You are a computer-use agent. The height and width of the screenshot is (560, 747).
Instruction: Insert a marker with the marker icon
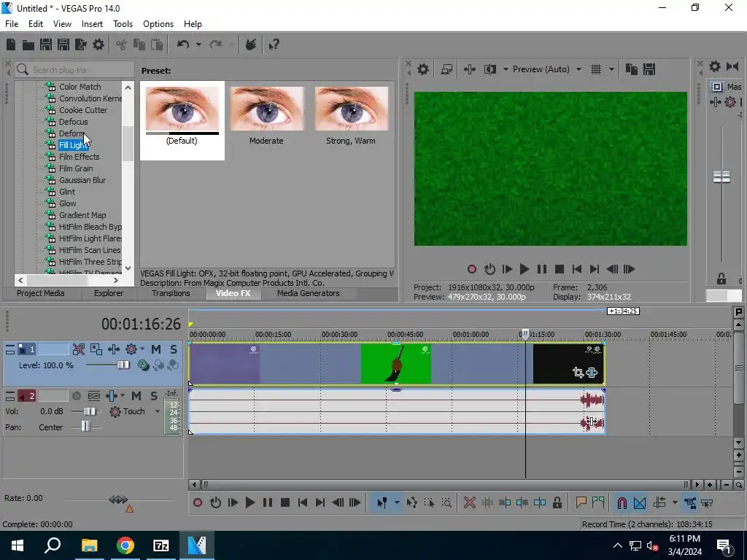[x=581, y=502]
